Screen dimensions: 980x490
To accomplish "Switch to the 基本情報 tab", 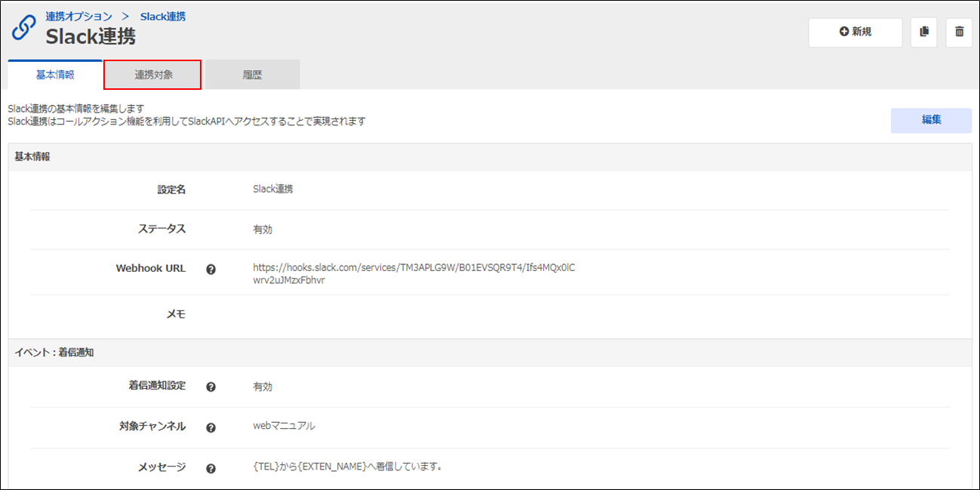I will (55, 75).
